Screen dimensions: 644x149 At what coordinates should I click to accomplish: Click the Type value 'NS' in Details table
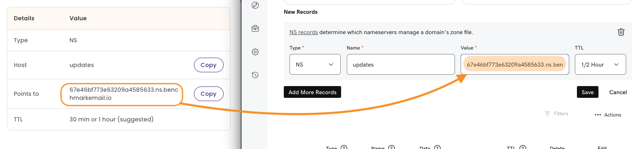(x=73, y=40)
